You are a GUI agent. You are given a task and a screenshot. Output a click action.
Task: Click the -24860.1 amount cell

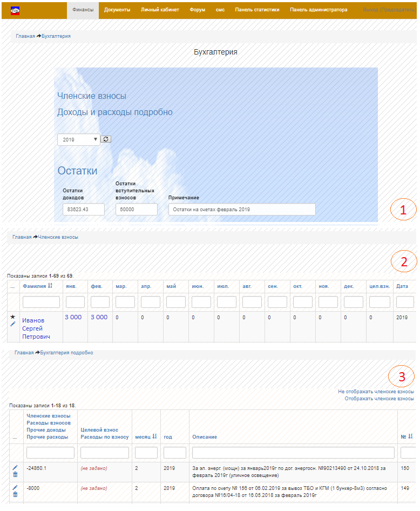pos(37,468)
